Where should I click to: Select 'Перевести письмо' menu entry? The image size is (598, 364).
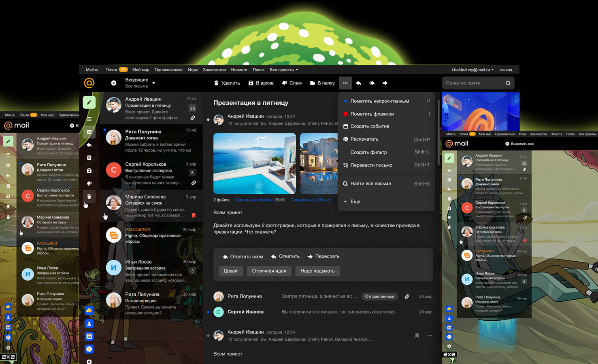coord(386,165)
